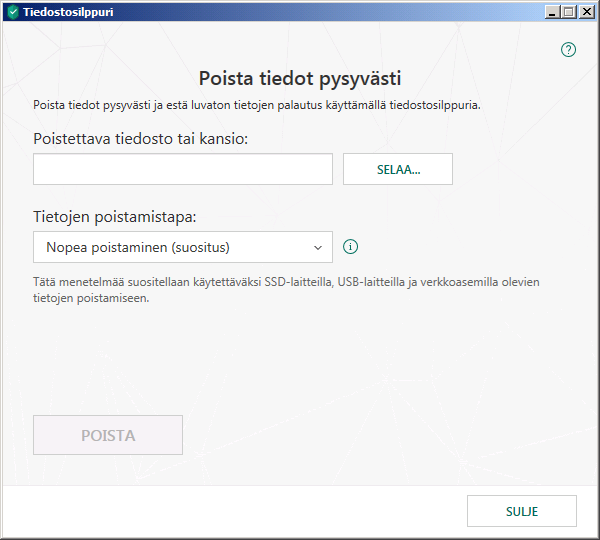Open the Tietojen poistamistapa dropdown
The image size is (600, 540).
pyautogui.click(x=182, y=247)
